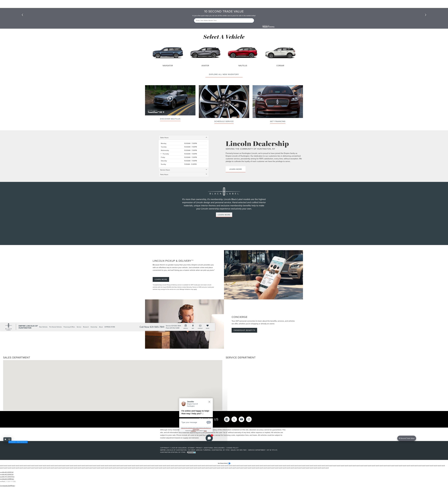
Task: Click the TradePending logo
Action: click(268, 26)
